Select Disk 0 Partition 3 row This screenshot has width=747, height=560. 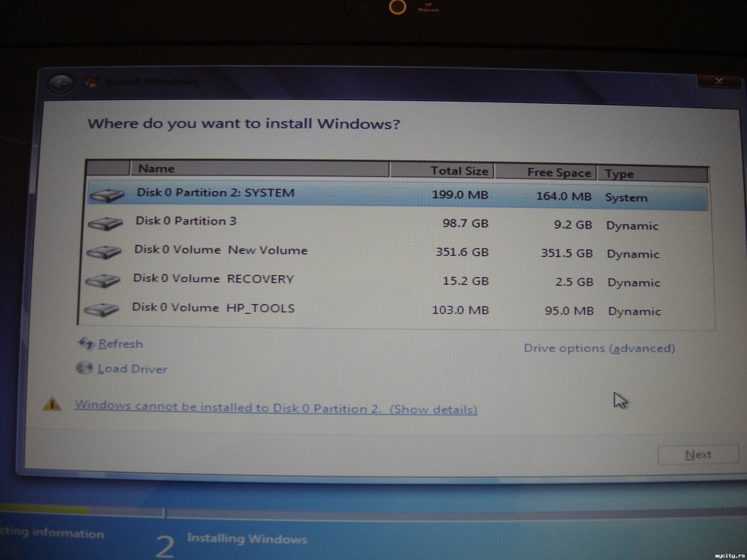pyautogui.click(x=186, y=221)
